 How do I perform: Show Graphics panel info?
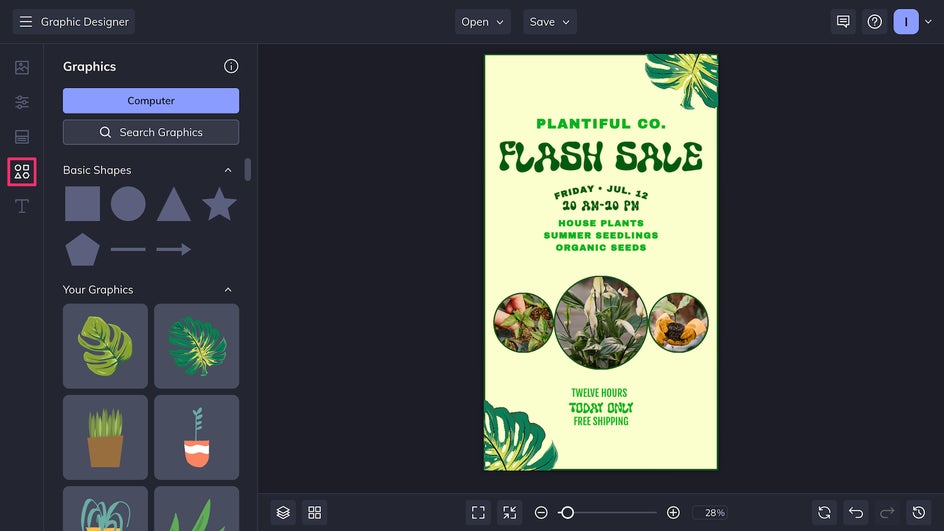231,66
